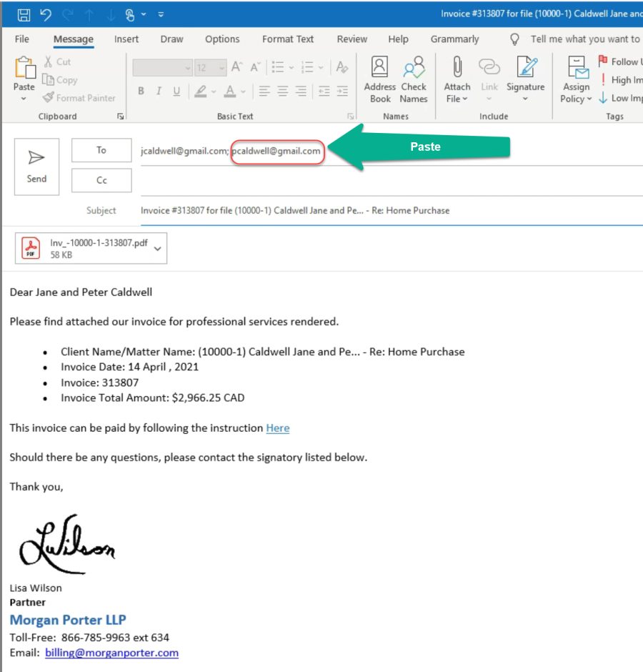Click the Clear All Formatting icon
This screenshot has height=672, width=643.
(342, 67)
